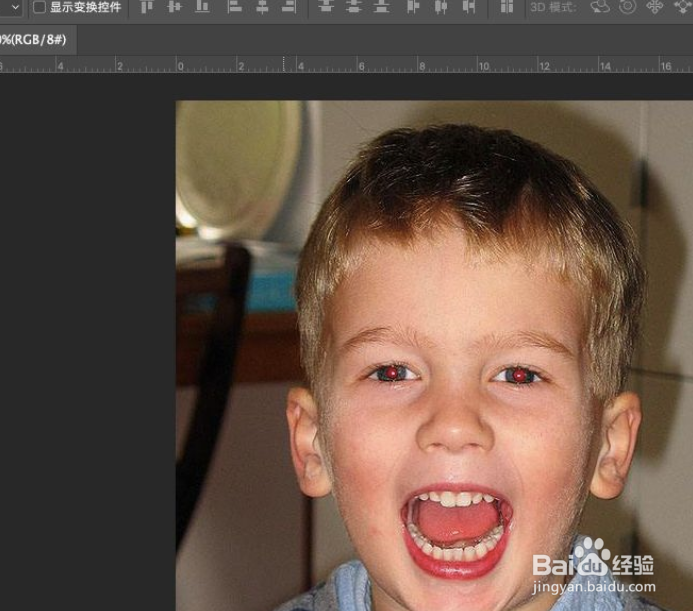
Task: Click the align right edges icon
Action: point(289,6)
